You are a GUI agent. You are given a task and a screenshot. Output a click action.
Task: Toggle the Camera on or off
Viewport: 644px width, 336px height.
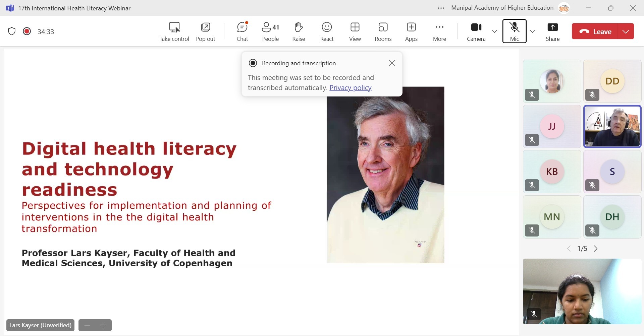(x=476, y=31)
